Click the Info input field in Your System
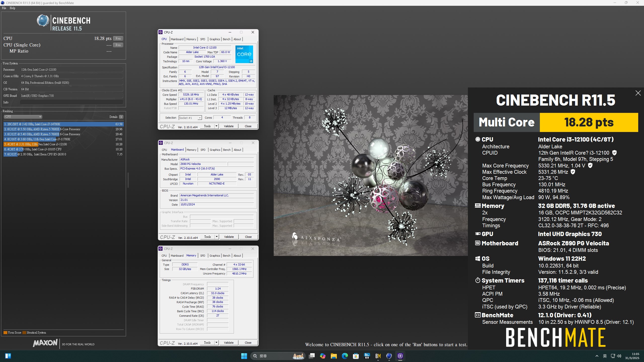Viewport: 644px width, 362px height. point(72,102)
